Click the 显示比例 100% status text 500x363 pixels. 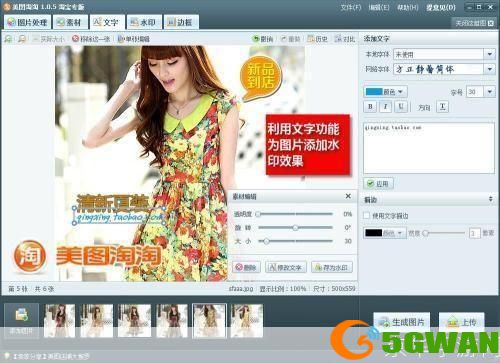[283, 288]
